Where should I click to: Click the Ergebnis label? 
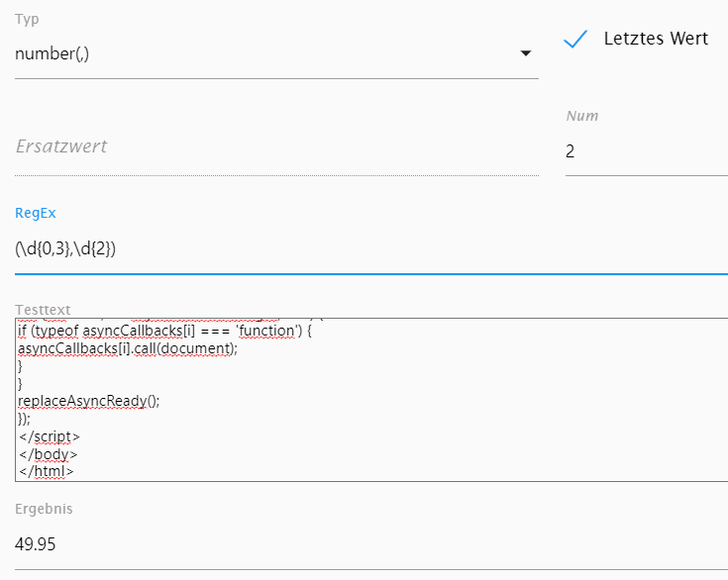tap(44, 509)
